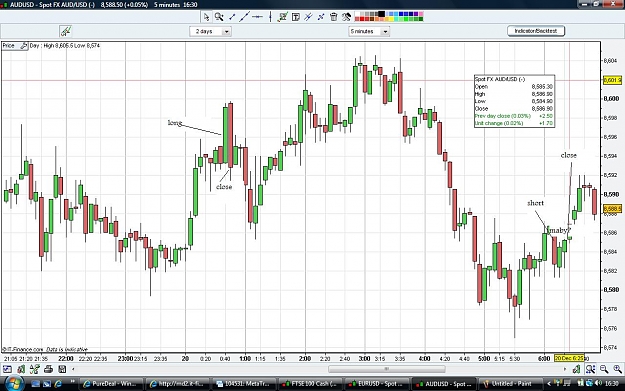Click the chart window icon in bottom-left toolbar
Screen dimensions: 625x391
click(7, 369)
